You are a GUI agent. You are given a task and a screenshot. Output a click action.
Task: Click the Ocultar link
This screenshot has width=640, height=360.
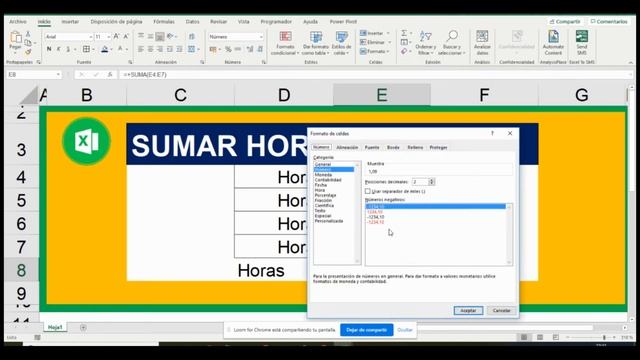pos(405,330)
